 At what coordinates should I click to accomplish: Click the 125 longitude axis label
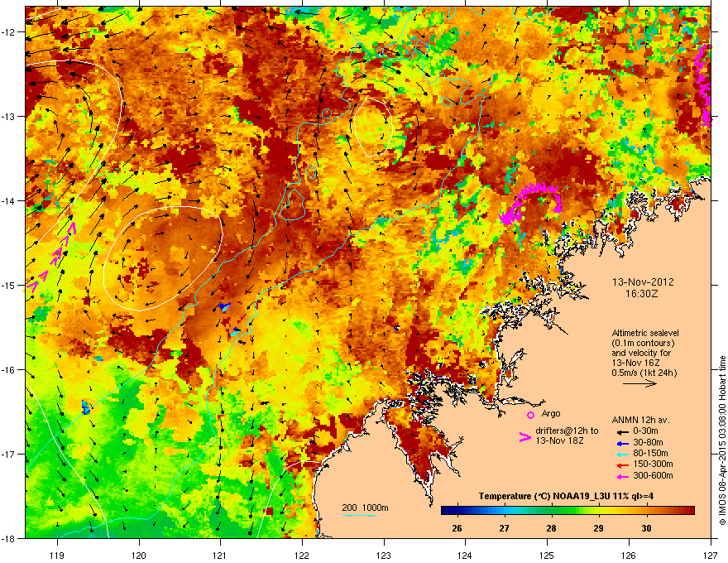coord(547,555)
